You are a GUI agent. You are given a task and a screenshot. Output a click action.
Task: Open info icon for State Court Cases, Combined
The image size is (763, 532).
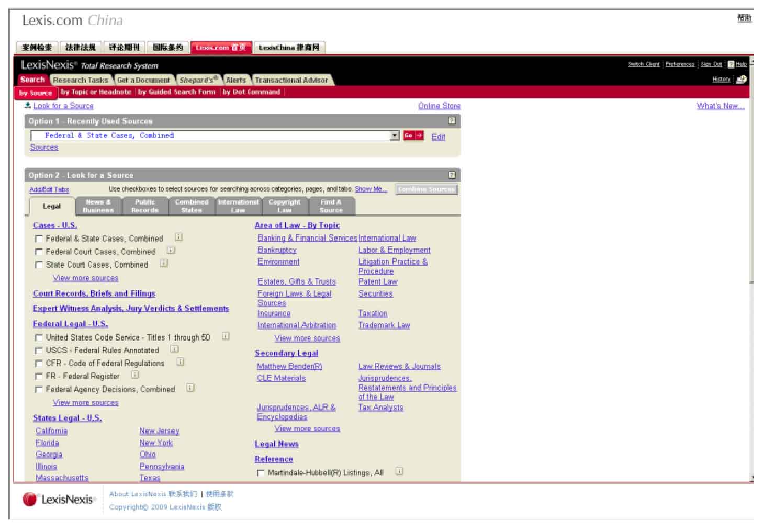pyautogui.click(x=164, y=263)
